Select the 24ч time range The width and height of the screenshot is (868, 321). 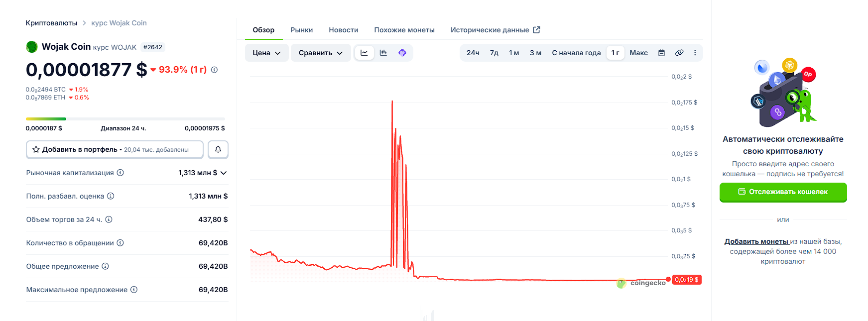pyautogui.click(x=473, y=53)
